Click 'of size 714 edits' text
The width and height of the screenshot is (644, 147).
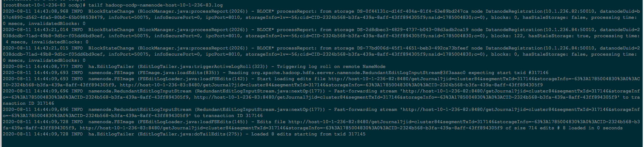click(x=530, y=128)
